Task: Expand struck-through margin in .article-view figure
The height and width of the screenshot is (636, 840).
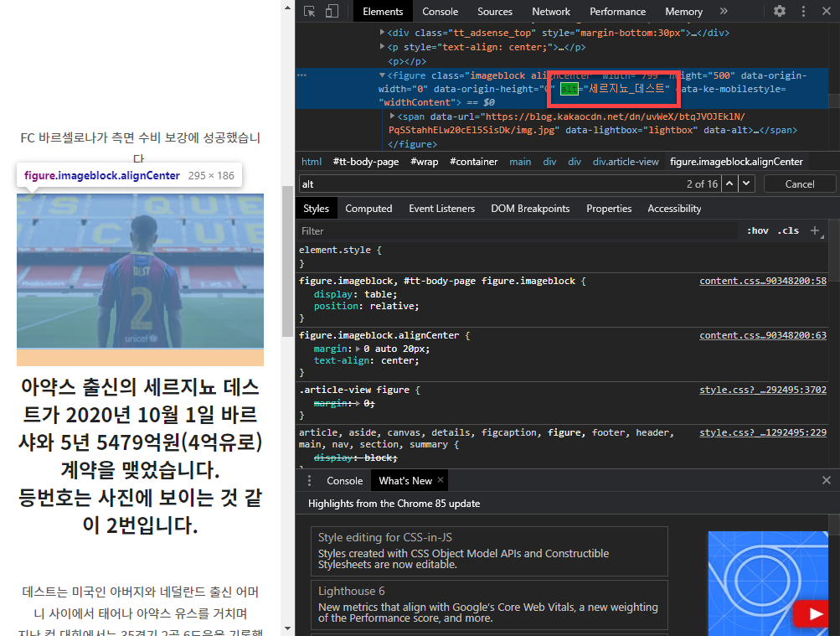Action: (358, 403)
